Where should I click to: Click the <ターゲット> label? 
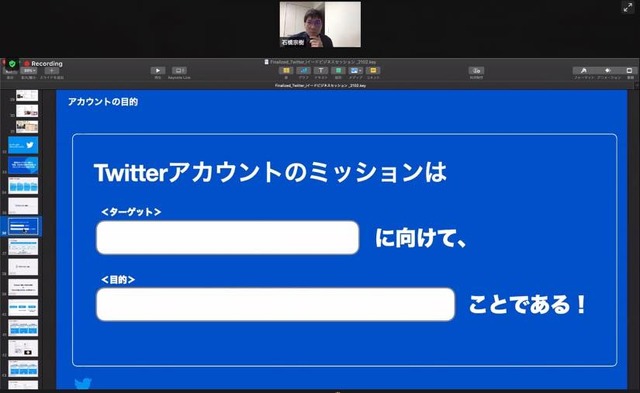click(131, 212)
